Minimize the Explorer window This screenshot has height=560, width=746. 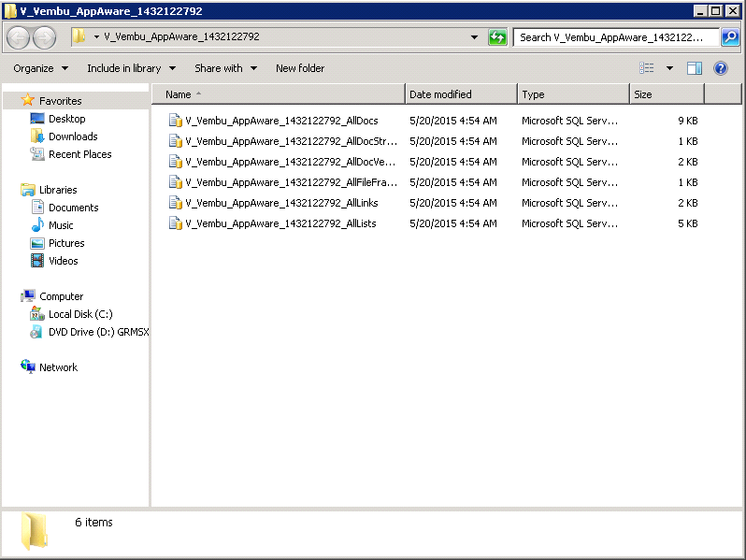[x=699, y=11]
